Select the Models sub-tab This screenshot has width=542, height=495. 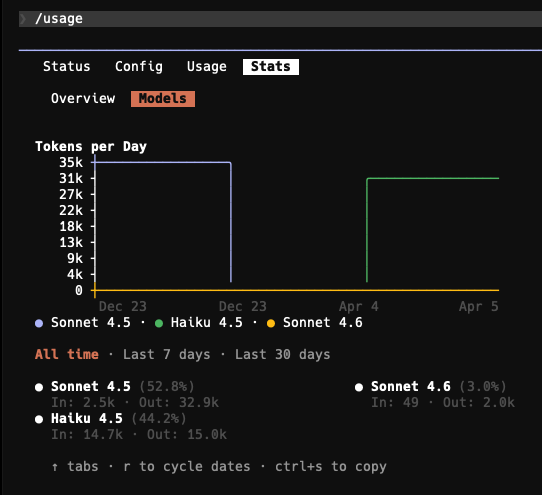point(163,99)
